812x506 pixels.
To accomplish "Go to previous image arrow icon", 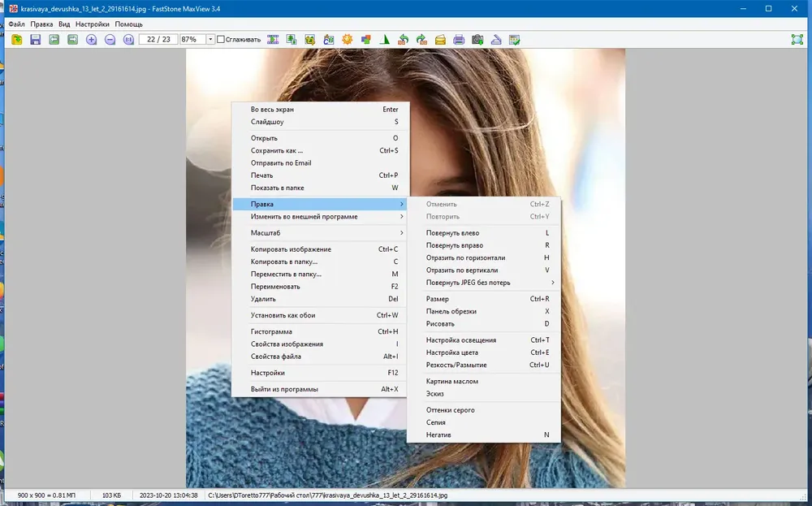I will click(54, 40).
